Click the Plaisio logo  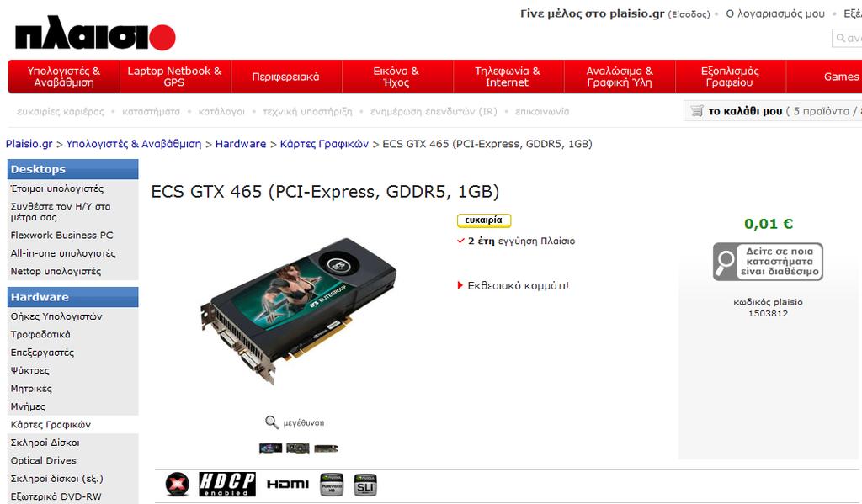[95, 34]
